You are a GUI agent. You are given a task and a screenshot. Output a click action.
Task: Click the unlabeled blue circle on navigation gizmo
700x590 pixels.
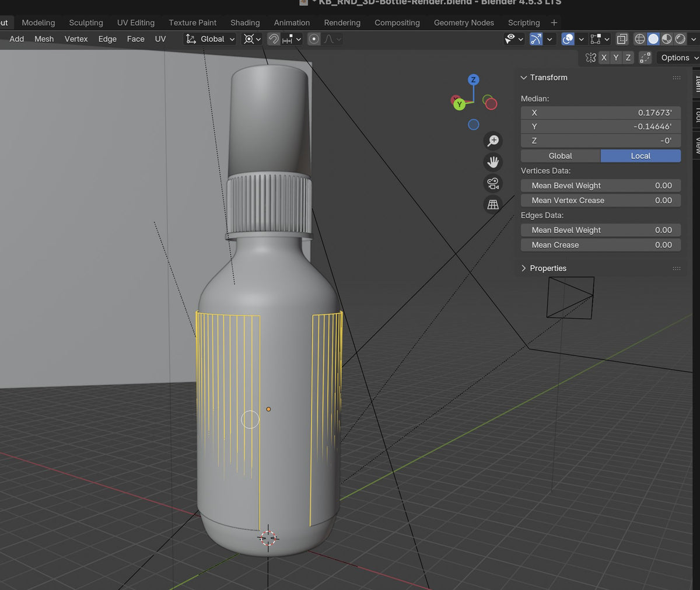pyautogui.click(x=474, y=124)
